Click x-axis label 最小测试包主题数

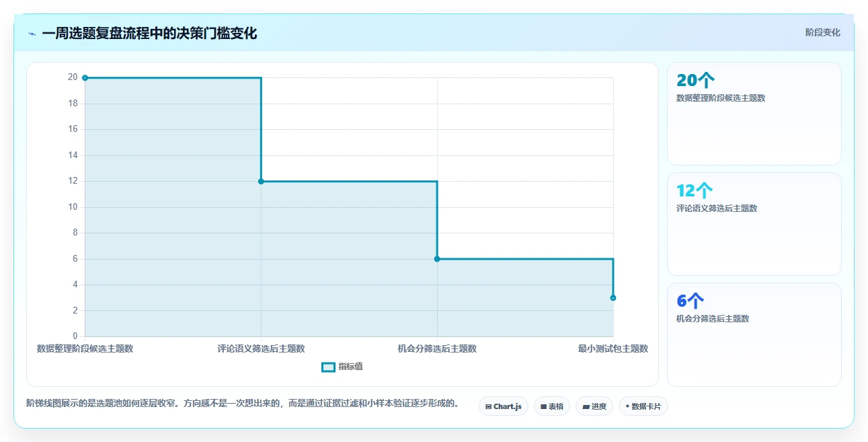pyautogui.click(x=613, y=348)
